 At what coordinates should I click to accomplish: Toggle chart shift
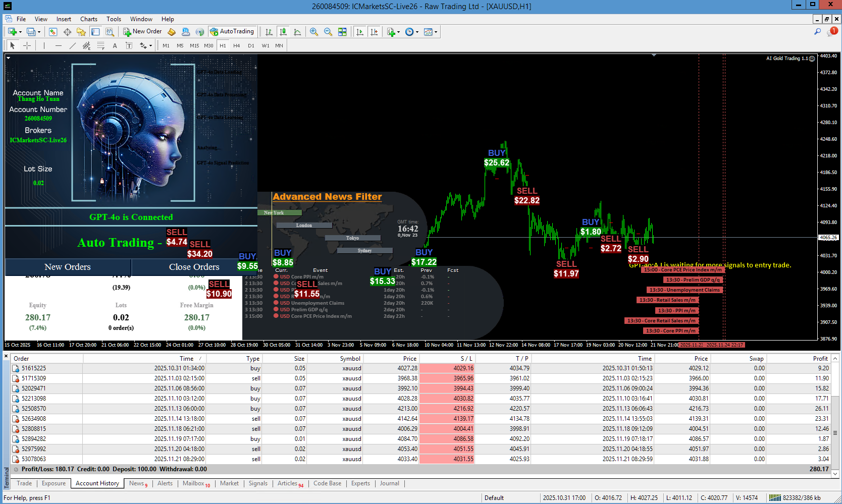[374, 32]
